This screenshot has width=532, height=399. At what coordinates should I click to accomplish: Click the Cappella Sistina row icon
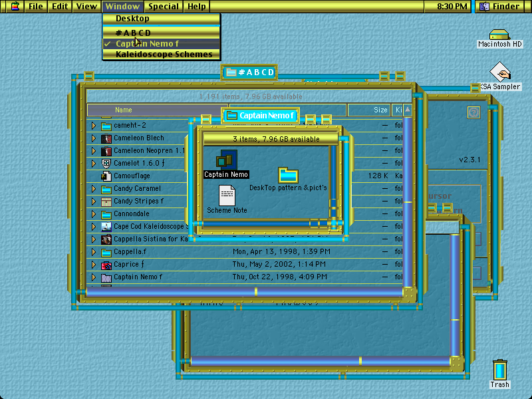106,239
